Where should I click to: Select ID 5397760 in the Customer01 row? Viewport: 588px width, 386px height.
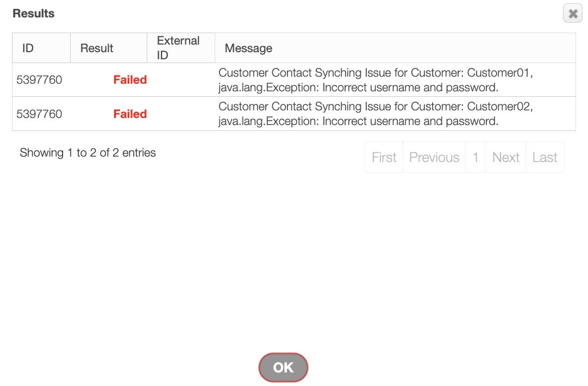click(x=39, y=80)
